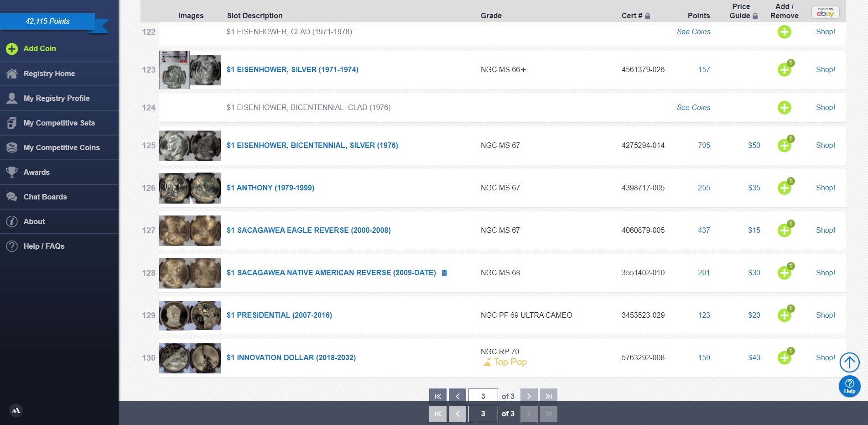
Task: Open $1 Presidential (2007-2016) link
Action: (x=279, y=315)
